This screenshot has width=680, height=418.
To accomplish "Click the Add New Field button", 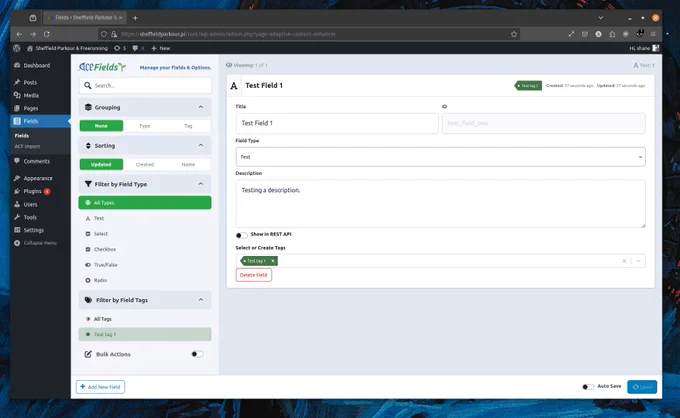I will click(100, 387).
